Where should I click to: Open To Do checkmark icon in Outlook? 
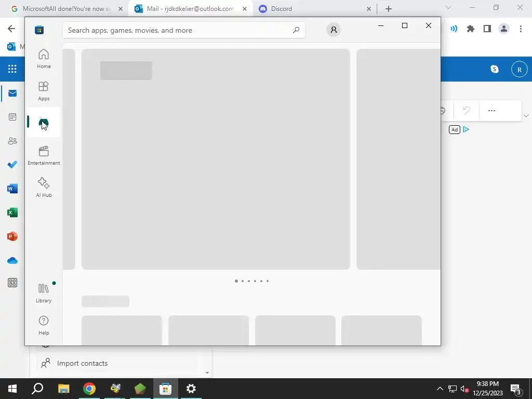[x=12, y=165]
